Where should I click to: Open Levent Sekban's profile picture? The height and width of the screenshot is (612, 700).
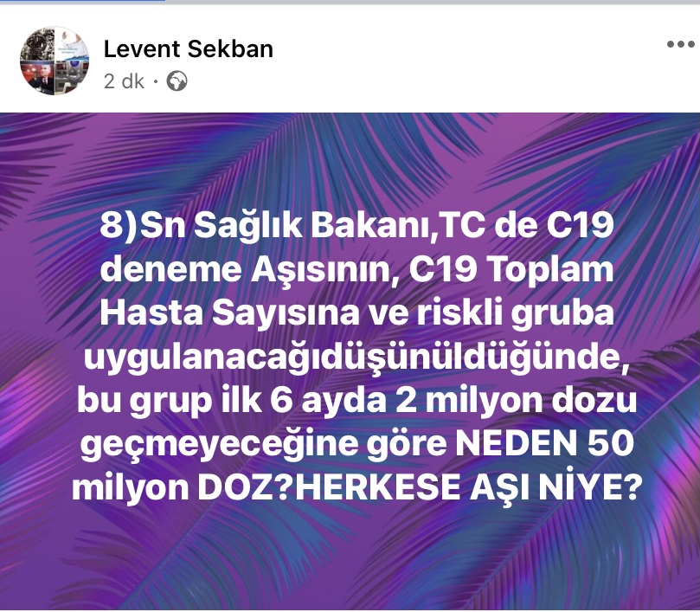point(55,61)
